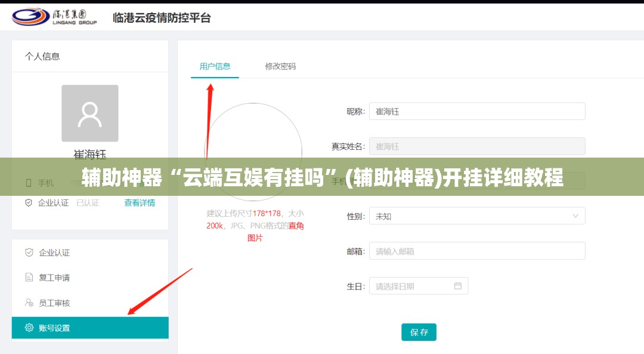Image resolution: width=644 pixels, height=354 pixels.
Task: Click the 临港云疫情防控平台 title
Action: click(162, 18)
